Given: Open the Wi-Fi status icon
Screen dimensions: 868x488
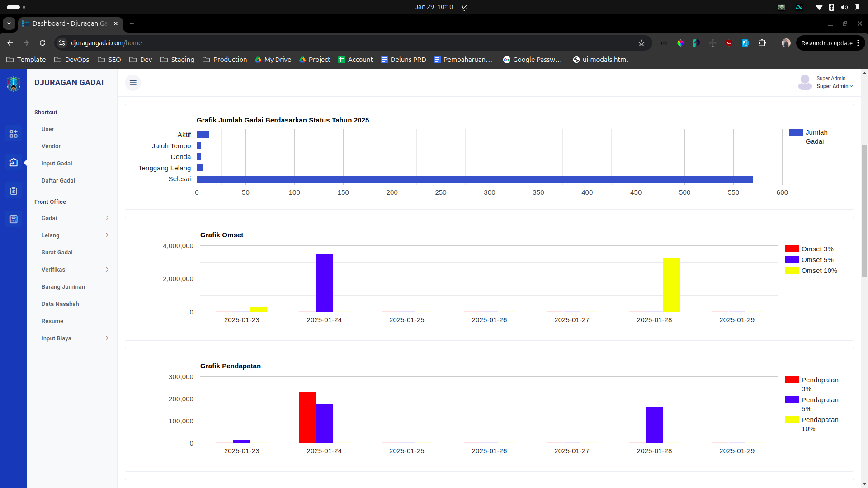Looking at the screenshot, I should [x=819, y=7].
